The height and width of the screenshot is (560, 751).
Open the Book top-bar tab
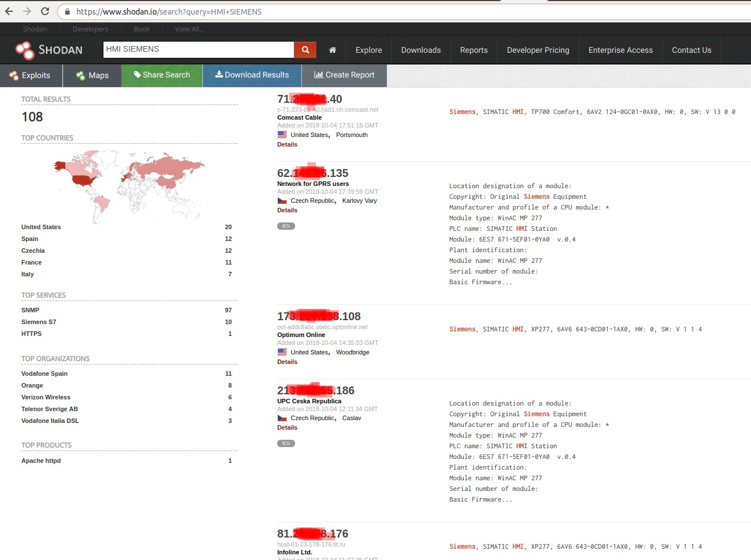142,29
